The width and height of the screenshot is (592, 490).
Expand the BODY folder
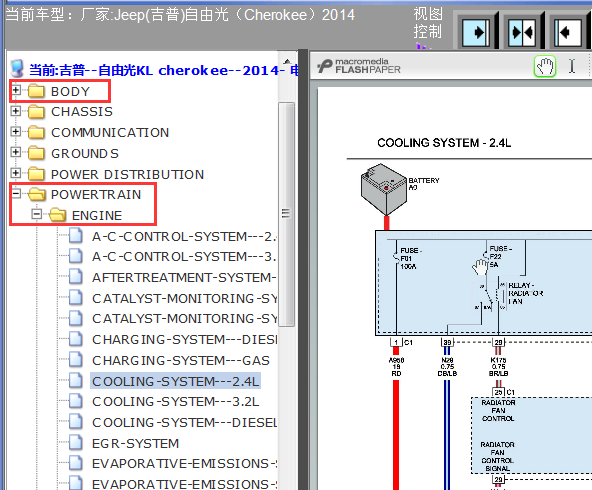[x=15, y=90]
